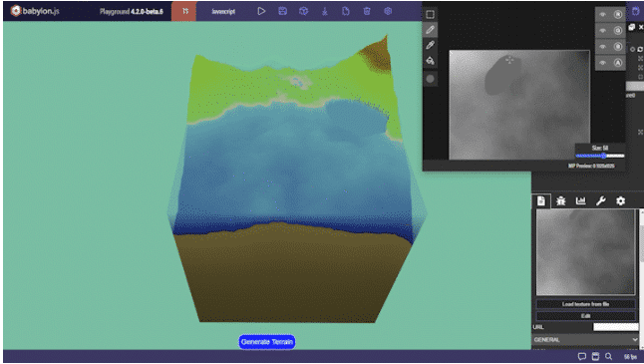This screenshot has width=644, height=364.
Task: Click the TS language switch button
Action: click(x=184, y=11)
